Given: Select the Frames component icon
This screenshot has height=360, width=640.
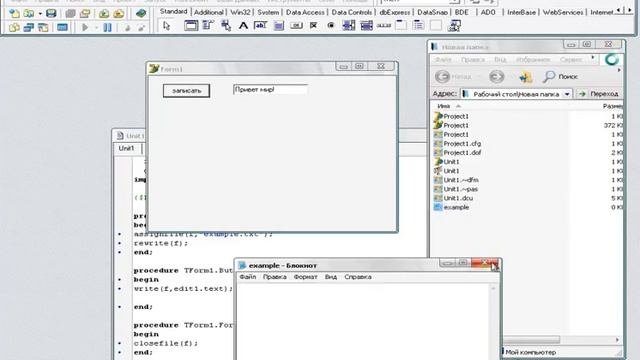Looking at the screenshot, I should point(191,26).
